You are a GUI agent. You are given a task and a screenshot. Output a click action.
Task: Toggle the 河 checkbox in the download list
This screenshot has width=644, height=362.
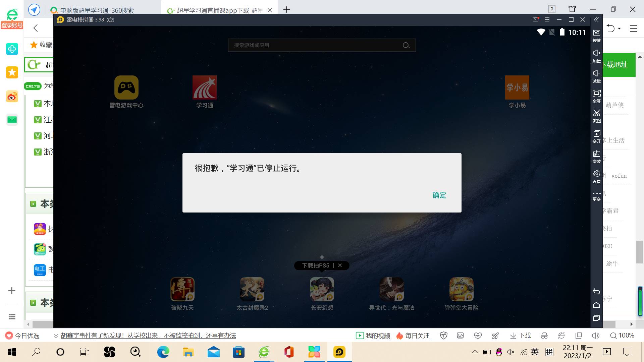pyautogui.click(x=38, y=136)
